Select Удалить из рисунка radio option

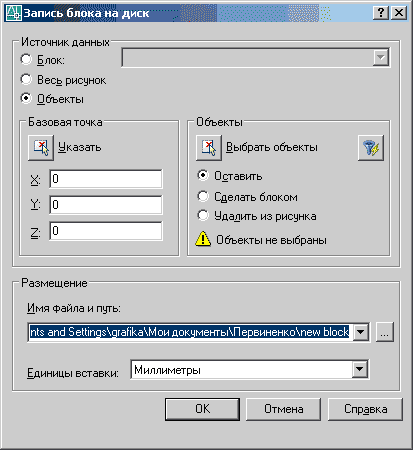[x=203, y=215]
